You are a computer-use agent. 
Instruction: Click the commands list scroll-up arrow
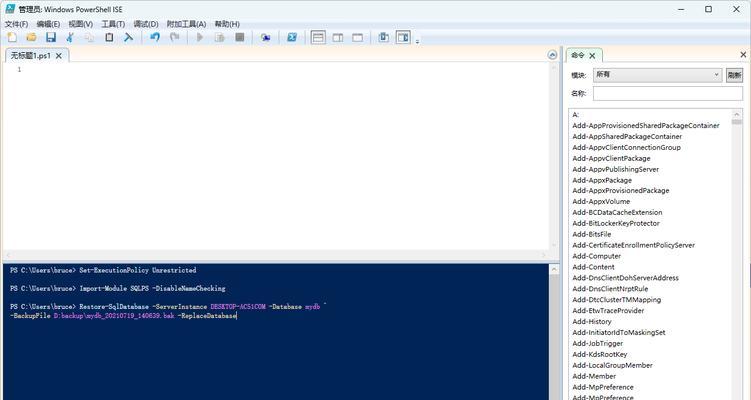pos(737,114)
